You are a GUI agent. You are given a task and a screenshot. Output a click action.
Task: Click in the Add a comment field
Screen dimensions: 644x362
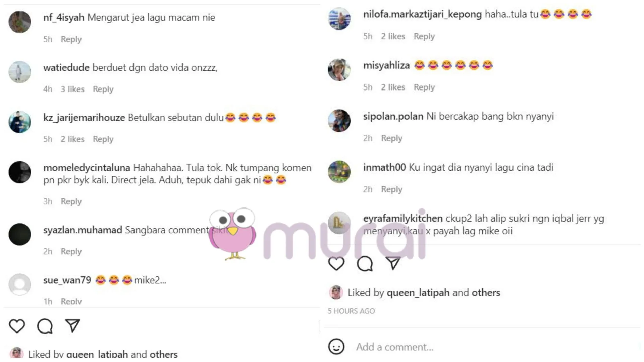tap(496, 347)
